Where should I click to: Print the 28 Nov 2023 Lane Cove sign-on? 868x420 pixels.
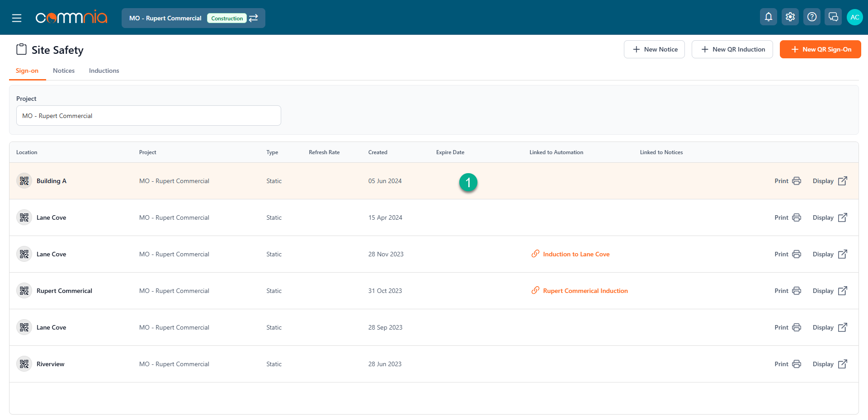pos(788,254)
